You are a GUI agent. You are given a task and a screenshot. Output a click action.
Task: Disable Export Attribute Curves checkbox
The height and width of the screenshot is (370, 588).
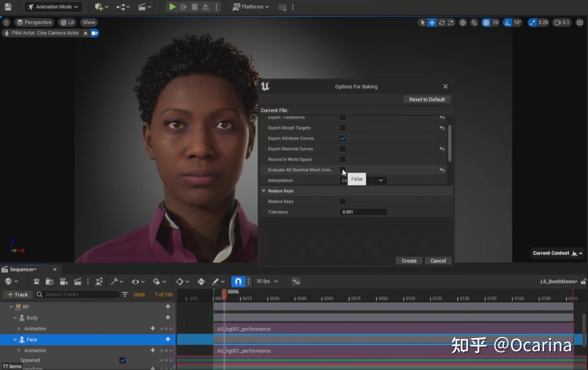click(x=342, y=138)
